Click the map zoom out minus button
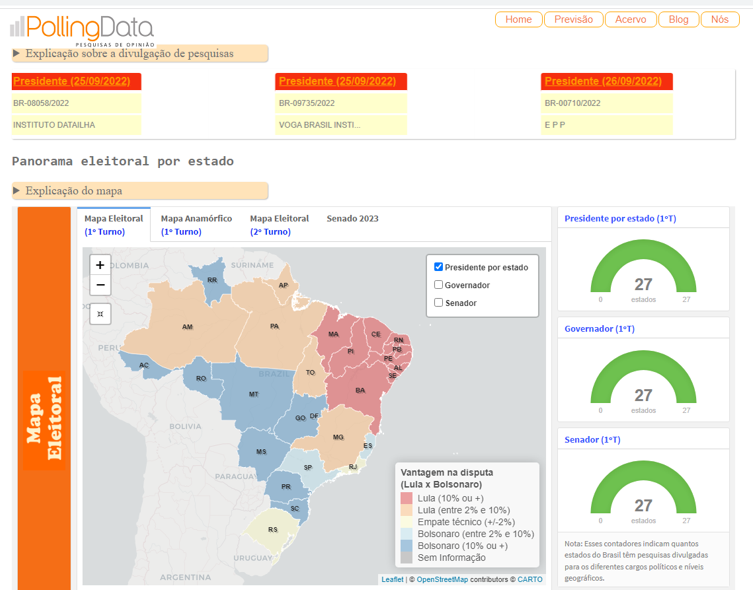The width and height of the screenshot is (753, 590). [100, 285]
